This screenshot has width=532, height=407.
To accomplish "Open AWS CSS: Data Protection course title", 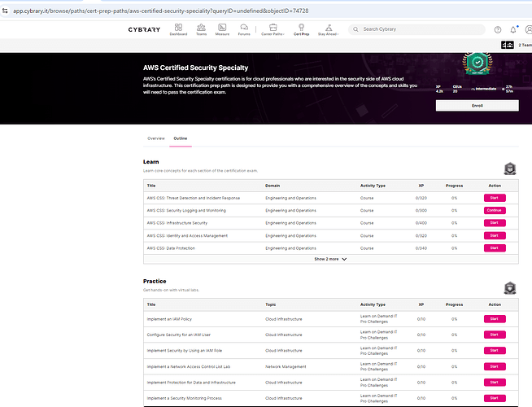I will point(171,247).
